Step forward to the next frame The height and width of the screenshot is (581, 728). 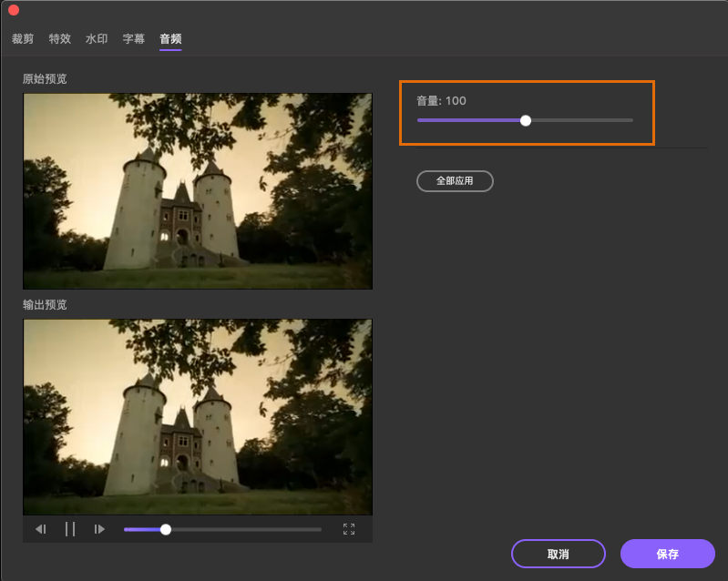click(100, 529)
